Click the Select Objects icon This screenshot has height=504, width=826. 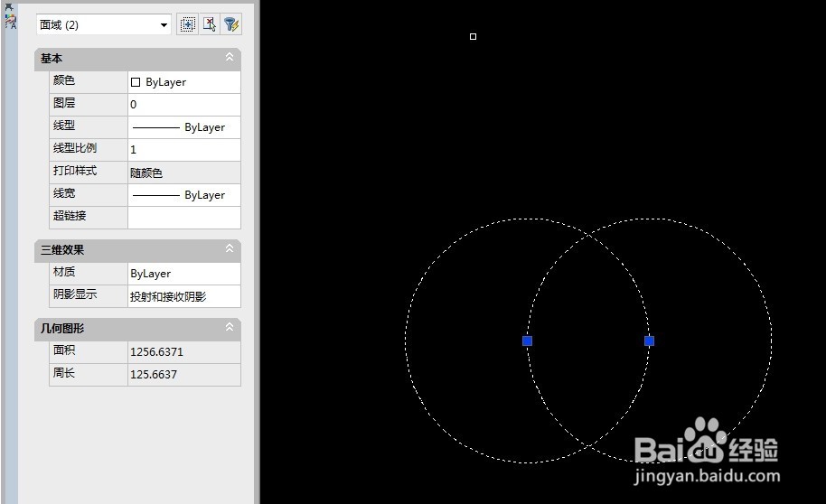[209, 24]
